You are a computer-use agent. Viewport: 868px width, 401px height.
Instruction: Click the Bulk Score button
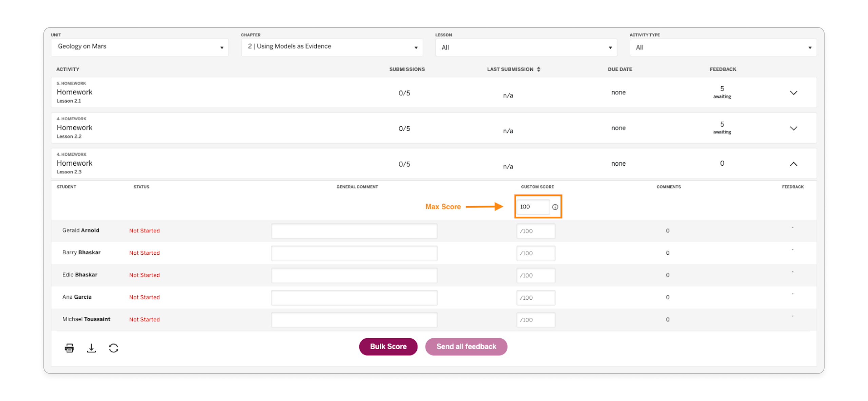tap(388, 346)
